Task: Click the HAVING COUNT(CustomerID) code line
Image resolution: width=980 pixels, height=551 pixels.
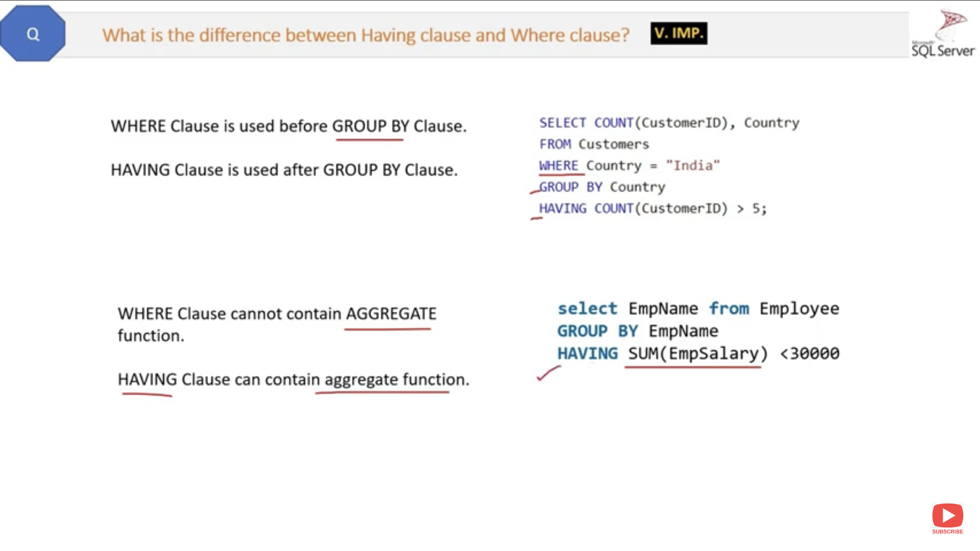Action: [x=652, y=208]
